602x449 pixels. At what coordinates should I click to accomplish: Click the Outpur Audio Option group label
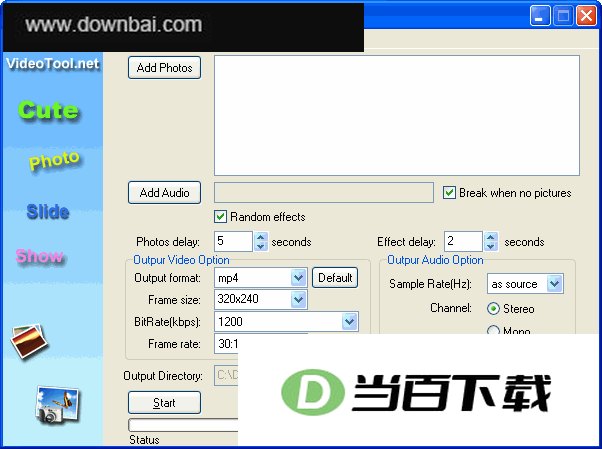[x=435, y=260]
